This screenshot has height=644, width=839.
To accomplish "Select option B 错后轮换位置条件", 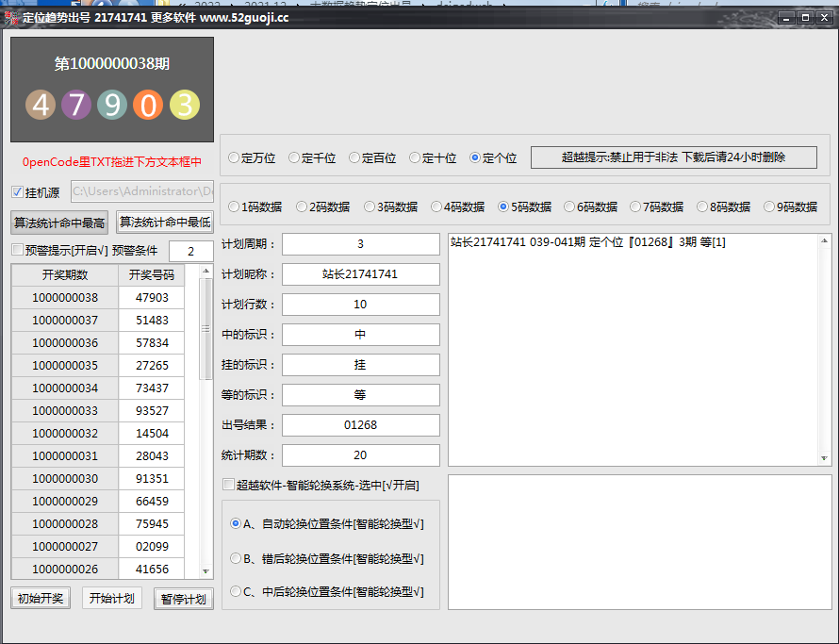I will click(x=236, y=558).
